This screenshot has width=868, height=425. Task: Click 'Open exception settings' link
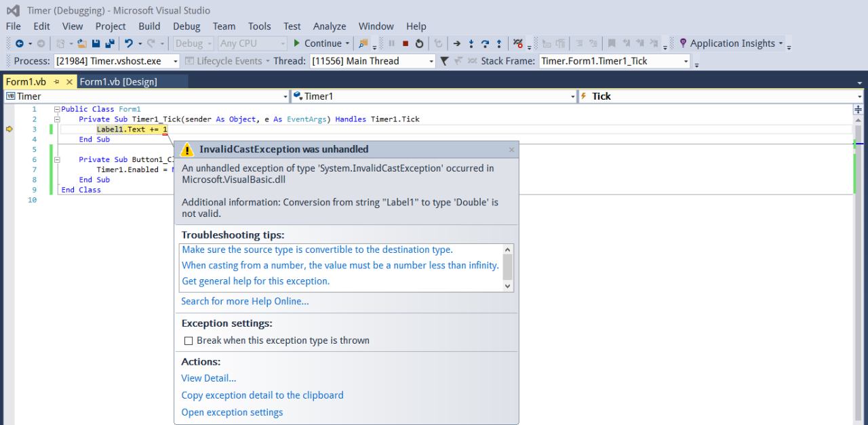pos(232,412)
